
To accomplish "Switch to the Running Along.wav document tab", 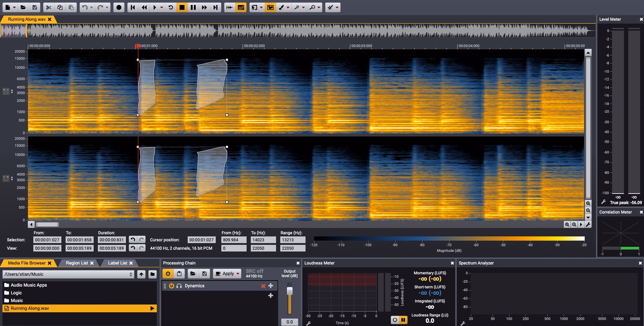I will [27, 19].
